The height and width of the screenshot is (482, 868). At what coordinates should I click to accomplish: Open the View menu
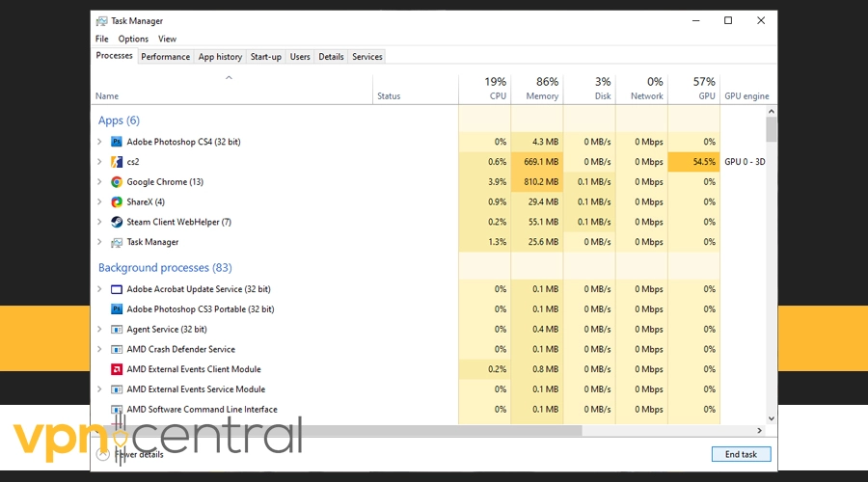(167, 39)
